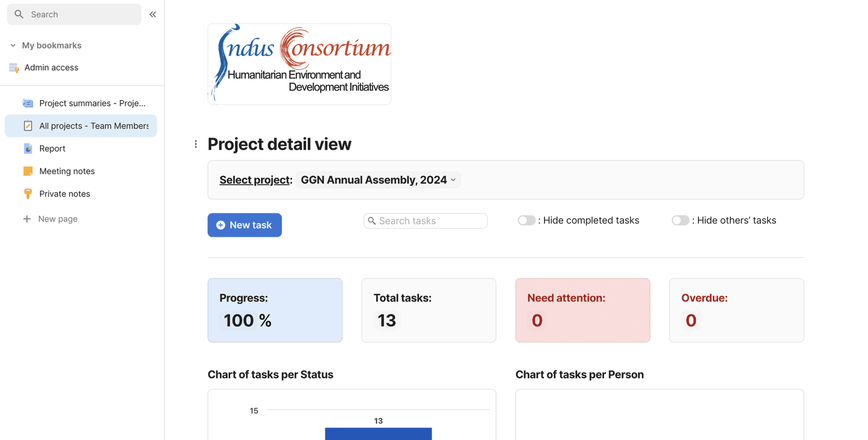The height and width of the screenshot is (440, 868).
Task: Click the Meeting notes sticky note icon
Action: click(x=28, y=171)
